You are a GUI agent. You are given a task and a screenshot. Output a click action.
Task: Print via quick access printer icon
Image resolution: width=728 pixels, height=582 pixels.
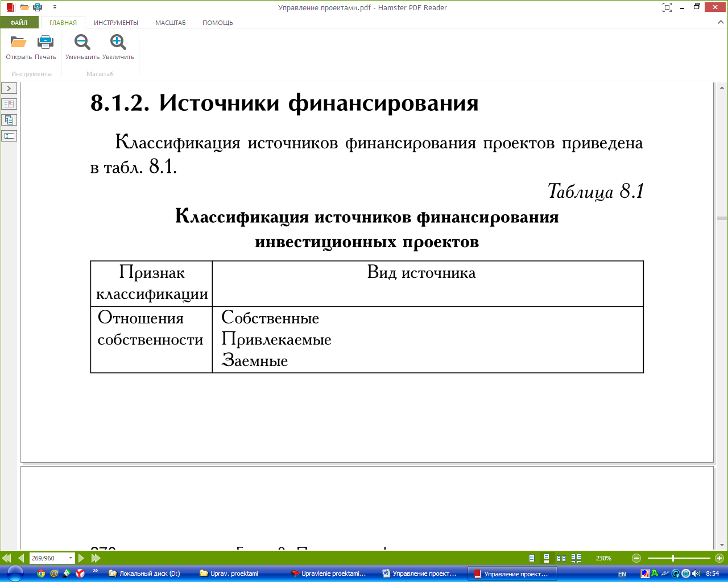pos(38,7)
